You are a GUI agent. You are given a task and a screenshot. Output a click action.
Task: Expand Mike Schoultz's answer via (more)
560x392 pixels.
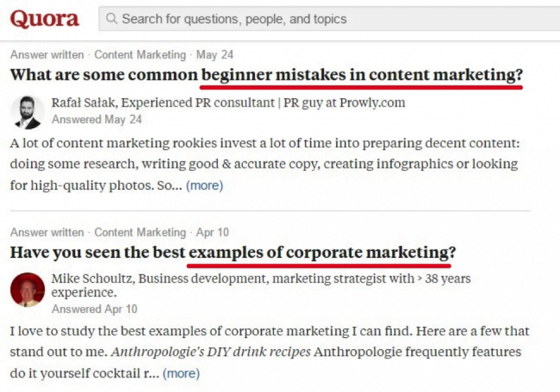pyautogui.click(x=181, y=374)
